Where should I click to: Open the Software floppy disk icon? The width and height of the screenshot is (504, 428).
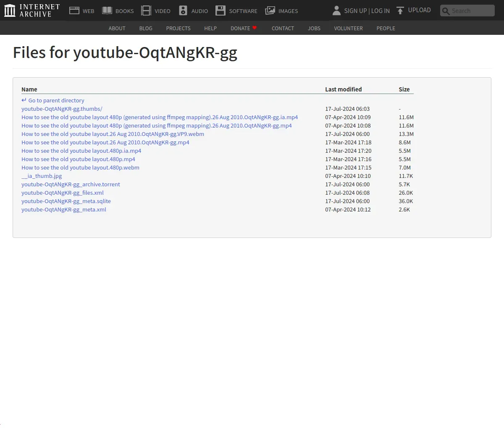pos(220,10)
